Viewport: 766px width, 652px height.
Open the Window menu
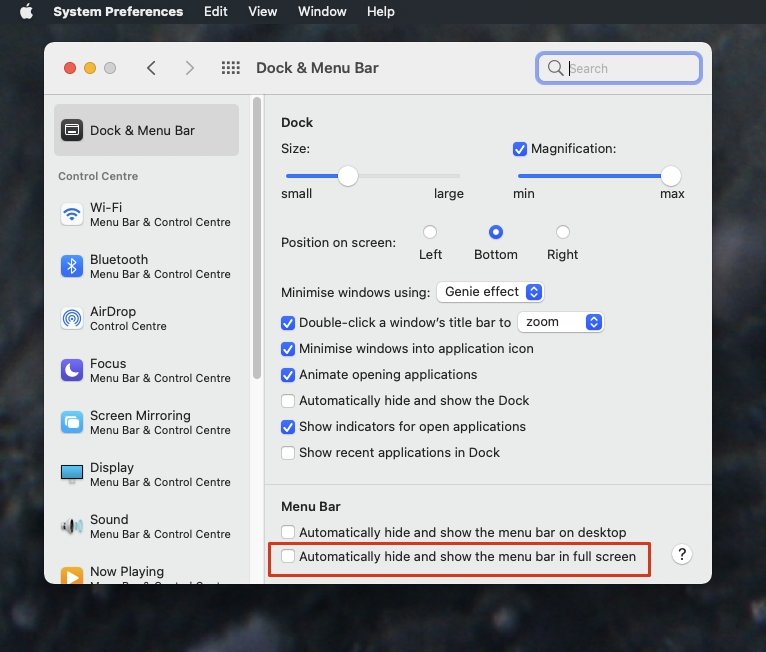click(x=322, y=11)
